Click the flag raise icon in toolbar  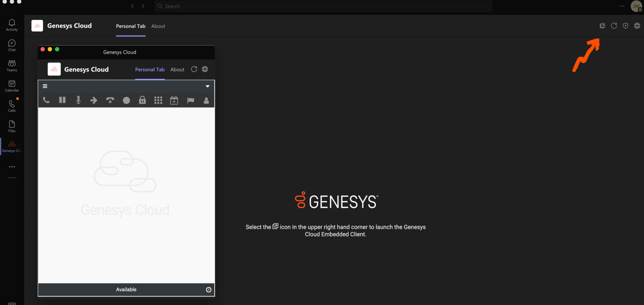click(190, 100)
